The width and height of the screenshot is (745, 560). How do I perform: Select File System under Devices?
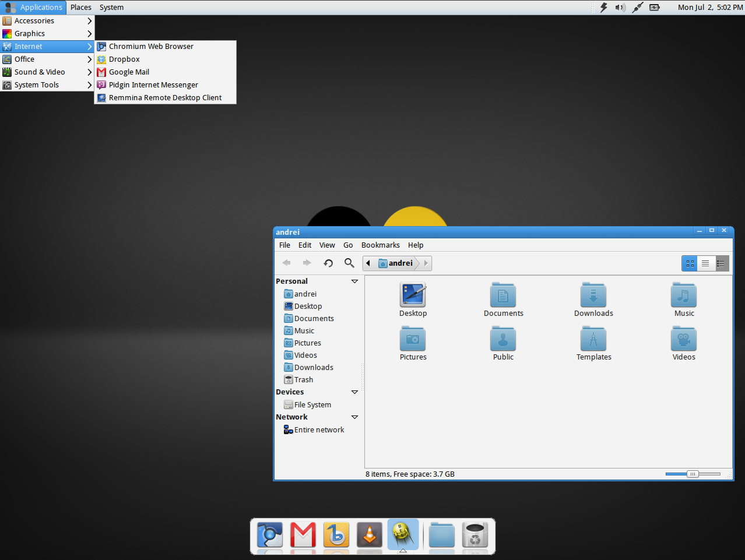[308, 405]
